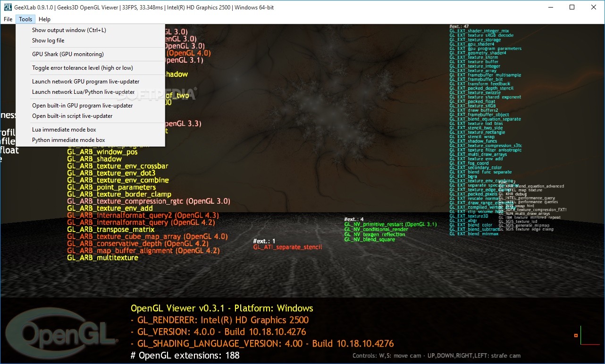The height and width of the screenshot is (364, 605).
Task: Click GL_ARB_texture_border_clamp text
Action: coord(119,194)
